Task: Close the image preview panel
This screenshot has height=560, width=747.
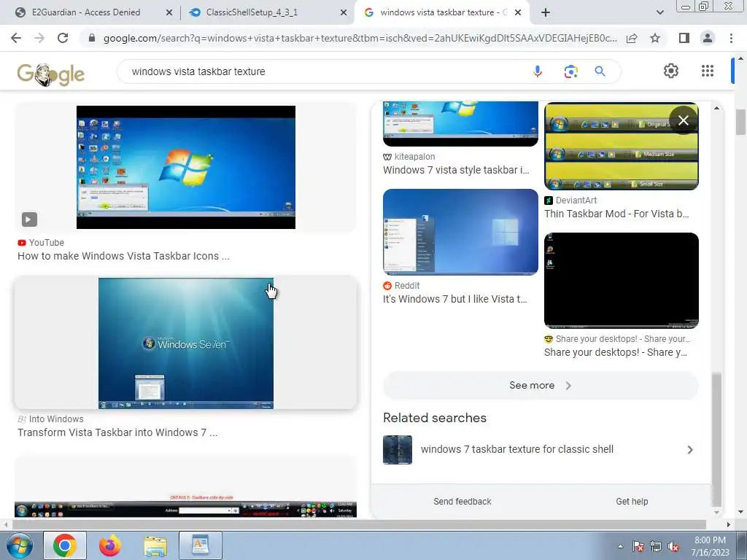Action: [683, 120]
